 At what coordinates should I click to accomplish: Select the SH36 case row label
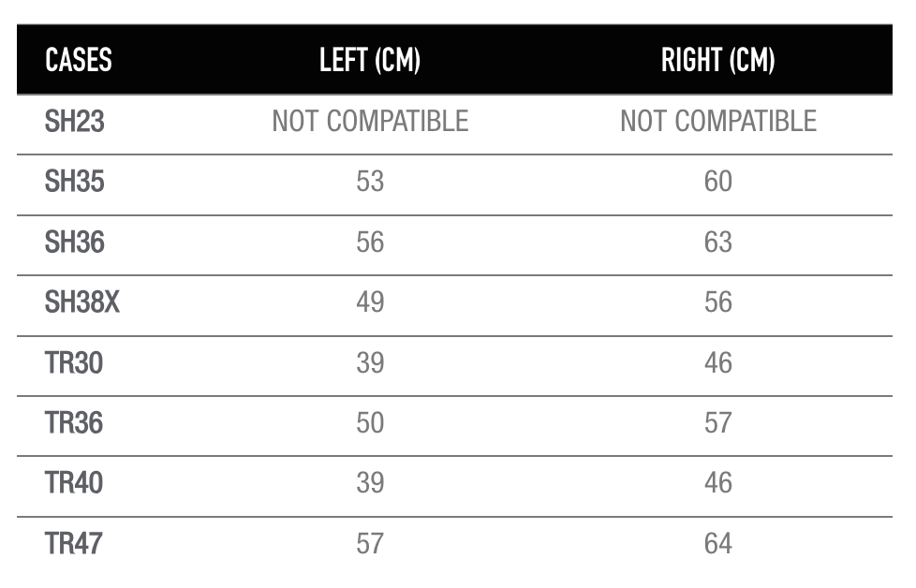[x=74, y=243]
